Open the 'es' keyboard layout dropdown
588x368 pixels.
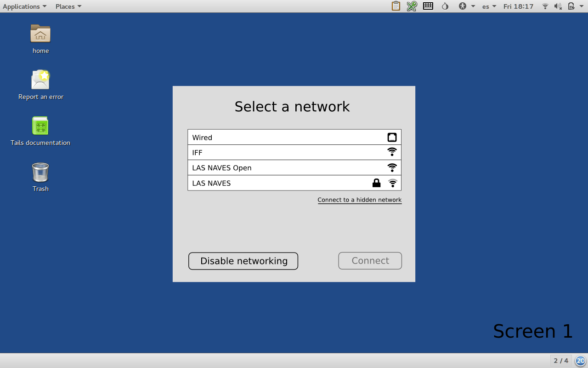coord(489,6)
